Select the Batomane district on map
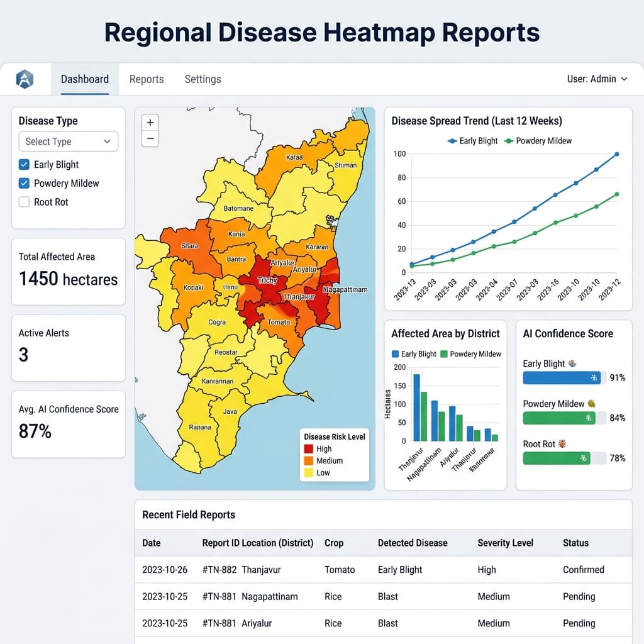Screen dimensions: 644x644 [x=238, y=208]
